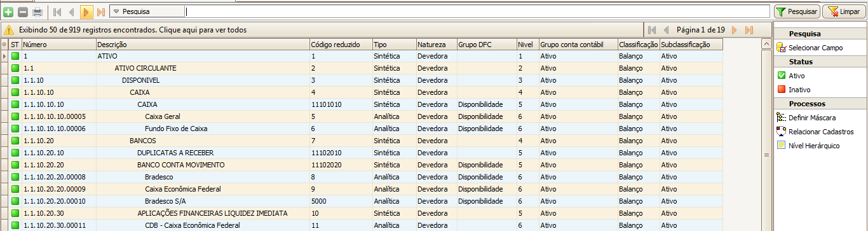Select 'APLICAÇÕES FINANCEIRAS LIQUIDEZ IMEDIATA' cell

pyautogui.click(x=202, y=213)
